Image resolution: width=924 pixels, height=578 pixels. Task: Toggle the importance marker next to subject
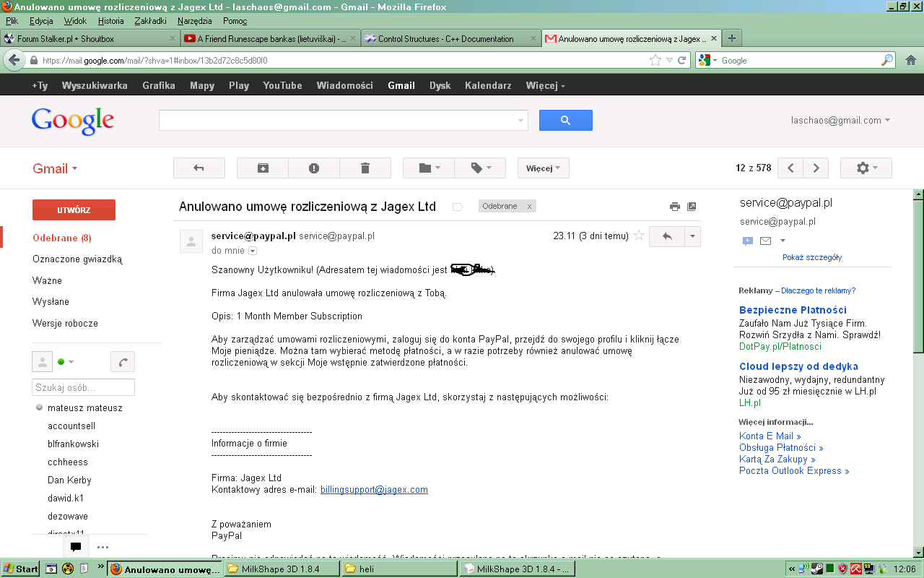tap(457, 207)
